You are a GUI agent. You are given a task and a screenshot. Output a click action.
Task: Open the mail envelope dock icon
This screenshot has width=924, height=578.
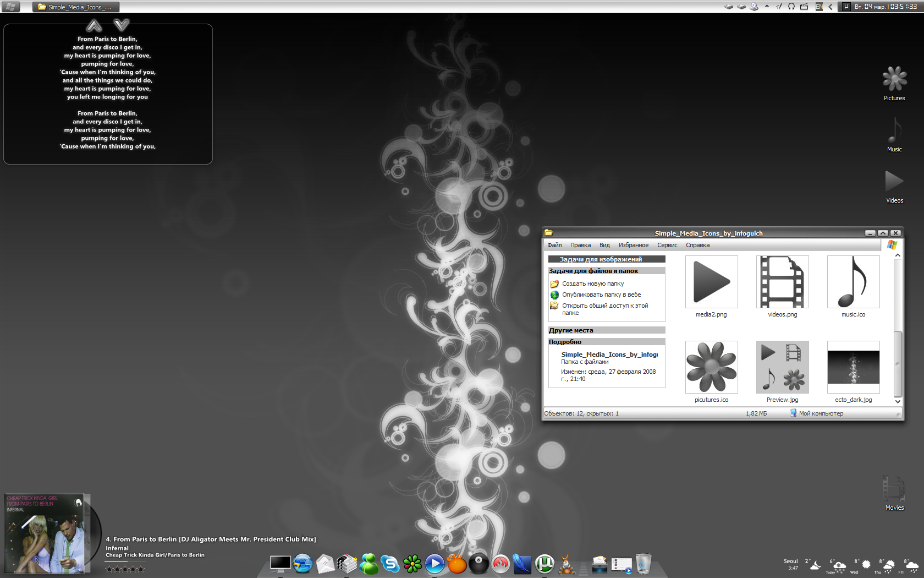324,564
